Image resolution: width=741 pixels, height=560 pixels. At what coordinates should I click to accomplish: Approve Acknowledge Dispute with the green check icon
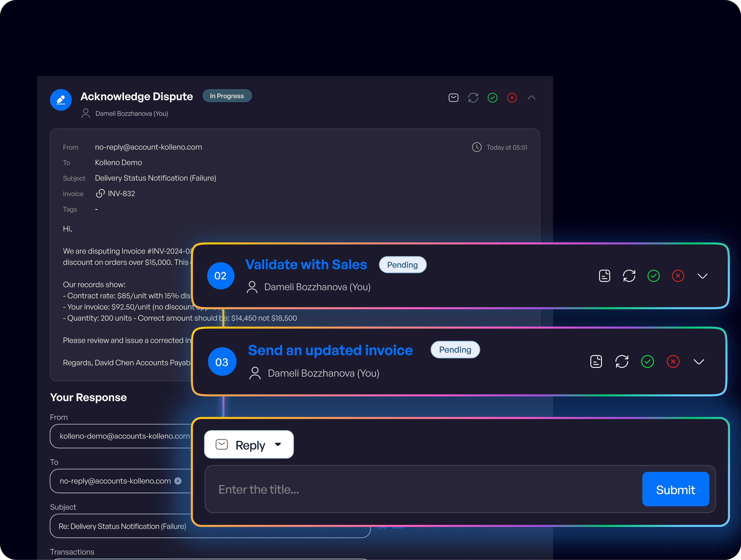pos(493,97)
